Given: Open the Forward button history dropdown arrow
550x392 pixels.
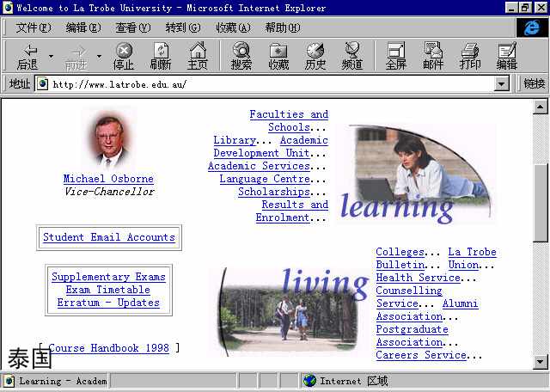Looking at the screenshot, I should [99, 57].
